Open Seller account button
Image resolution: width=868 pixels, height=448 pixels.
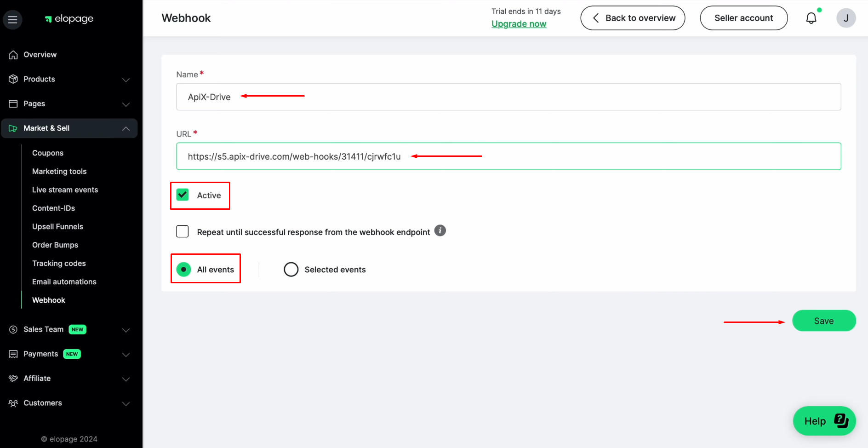(743, 18)
